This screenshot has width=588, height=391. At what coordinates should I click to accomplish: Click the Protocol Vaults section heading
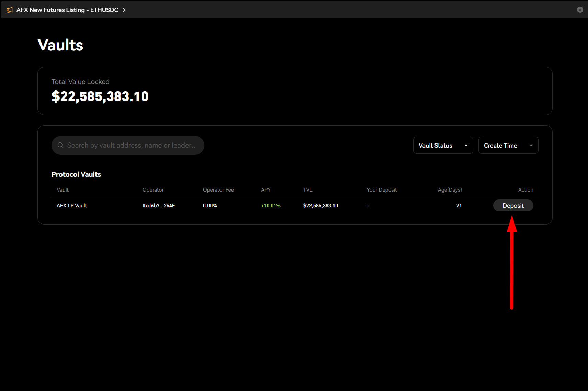[x=76, y=174]
